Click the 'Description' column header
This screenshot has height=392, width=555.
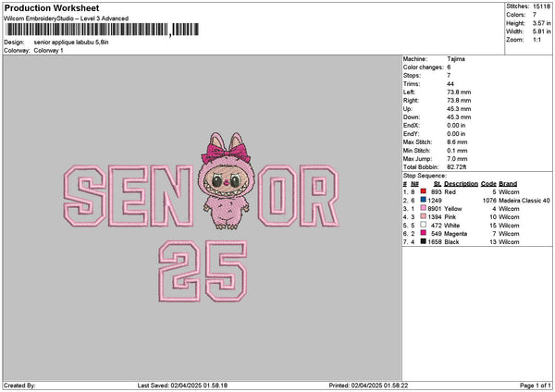461,184
